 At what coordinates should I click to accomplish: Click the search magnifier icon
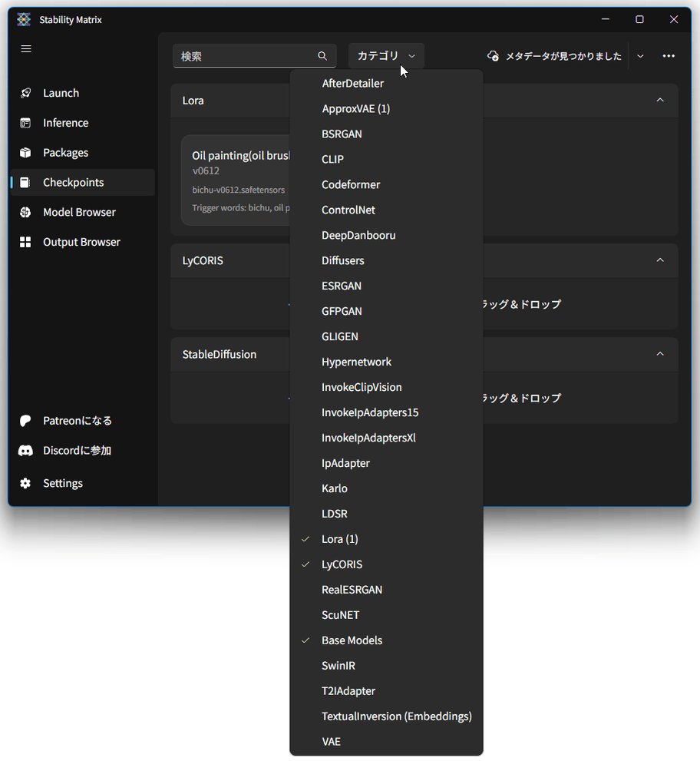coord(322,56)
